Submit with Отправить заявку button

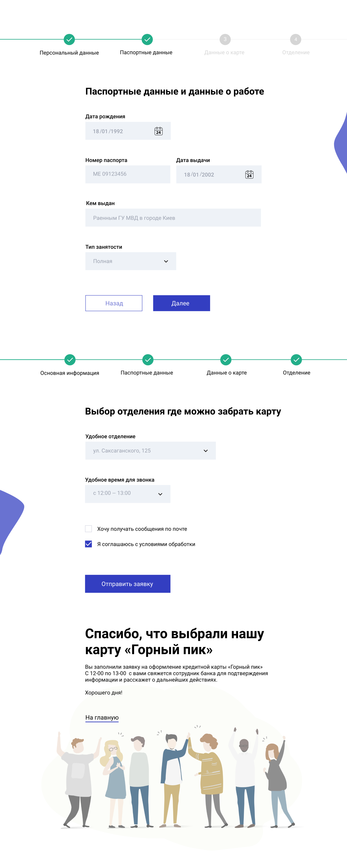click(x=128, y=584)
